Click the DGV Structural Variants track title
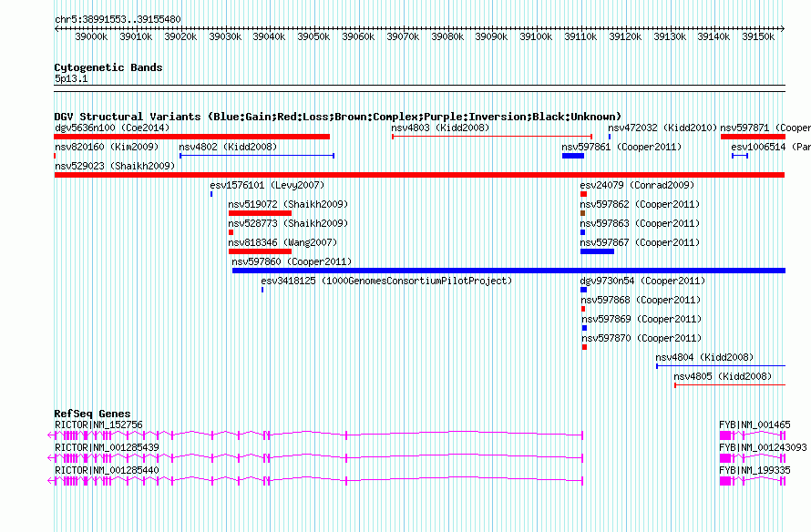This screenshot has height=532, width=811. coord(337,117)
